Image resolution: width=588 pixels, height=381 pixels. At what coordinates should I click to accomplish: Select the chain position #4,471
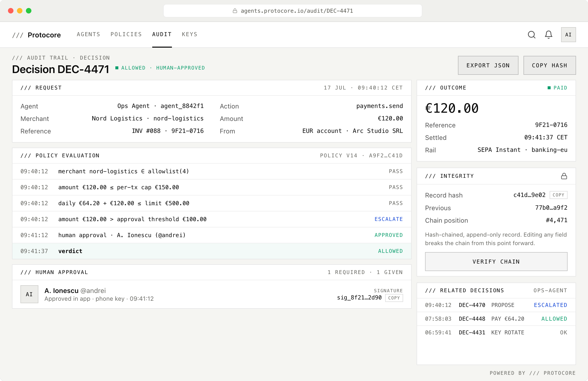coord(557,220)
